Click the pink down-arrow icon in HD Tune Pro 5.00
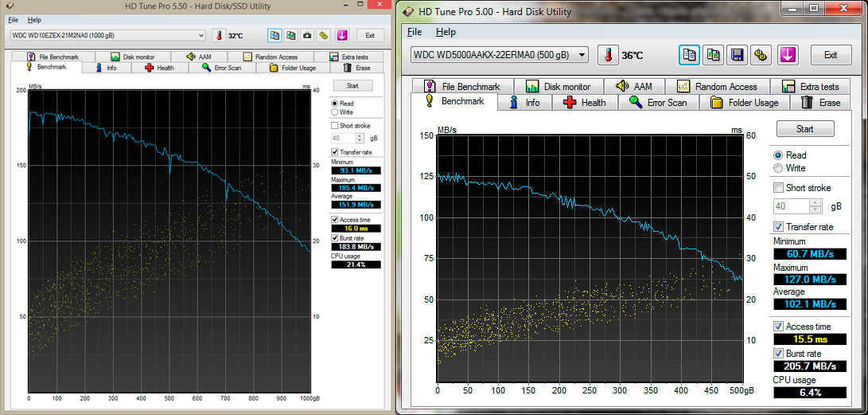868x415 pixels. click(x=788, y=55)
